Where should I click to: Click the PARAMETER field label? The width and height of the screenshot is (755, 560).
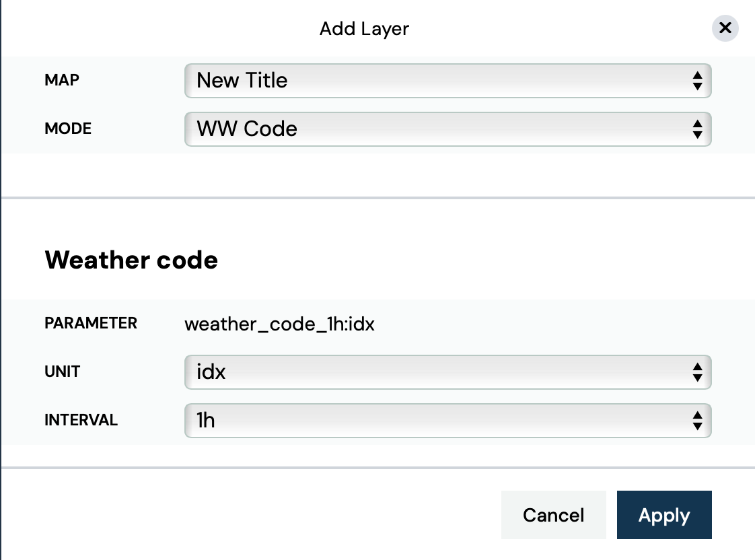point(91,323)
